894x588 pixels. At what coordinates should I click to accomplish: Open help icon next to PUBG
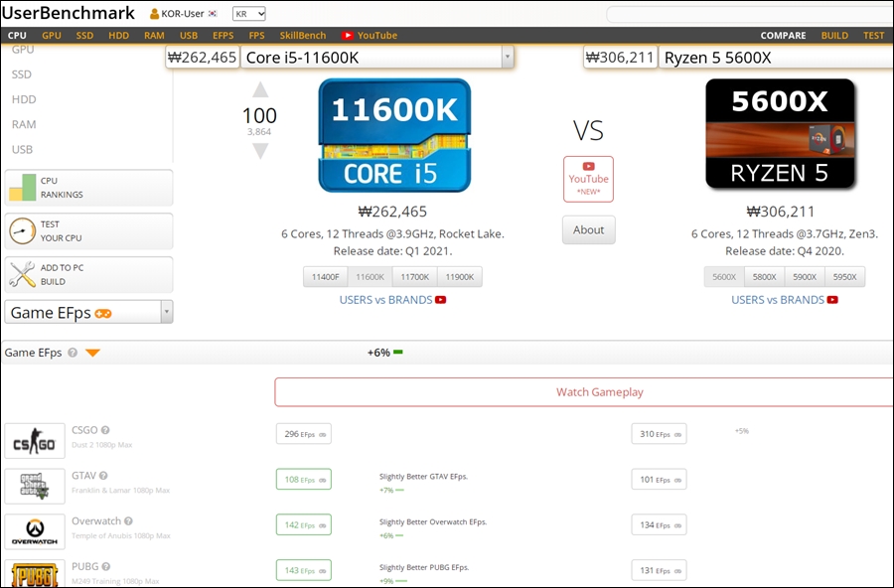(106, 567)
